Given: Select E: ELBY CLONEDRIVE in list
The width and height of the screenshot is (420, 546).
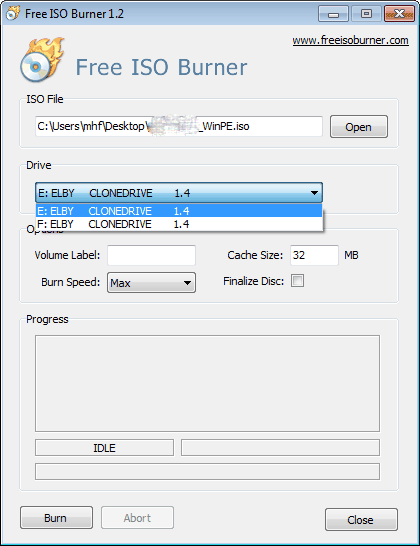Looking at the screenshot, I should 179,211.
